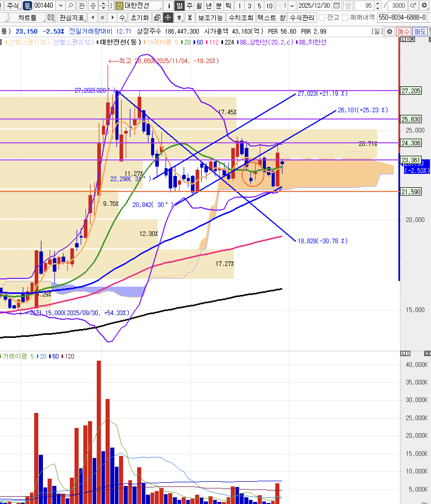This screenshot has width=431, height=504.
Task: Activate the crosshair move cursor tool
Action: (x=168, y=18)
